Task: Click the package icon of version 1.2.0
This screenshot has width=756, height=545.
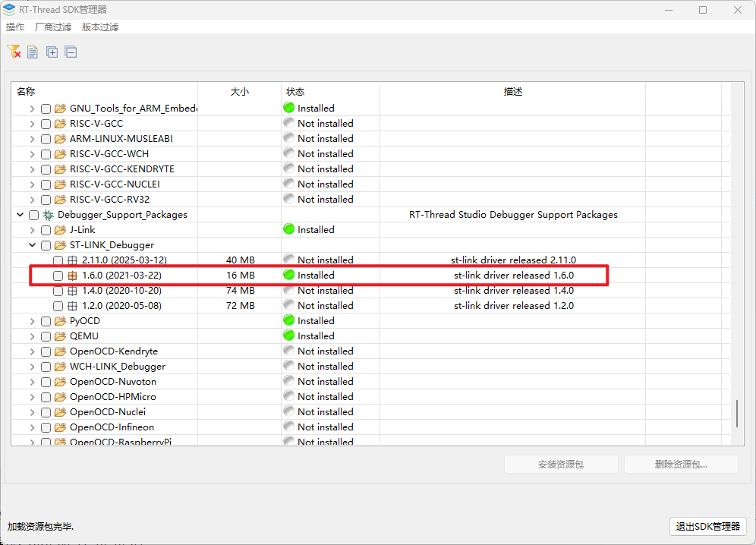Action: 72,306
